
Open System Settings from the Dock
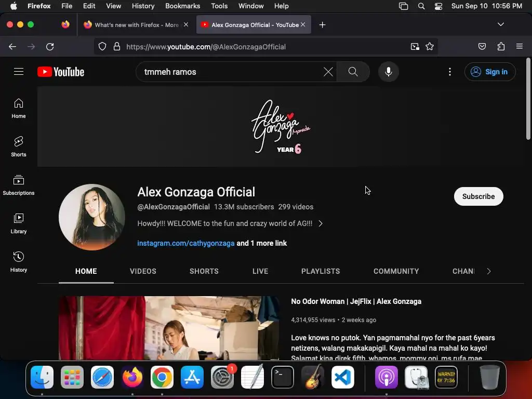coord(222,377)
